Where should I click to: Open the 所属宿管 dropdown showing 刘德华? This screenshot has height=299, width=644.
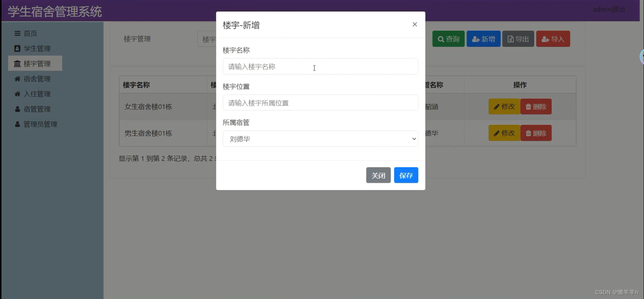point(320,139)
